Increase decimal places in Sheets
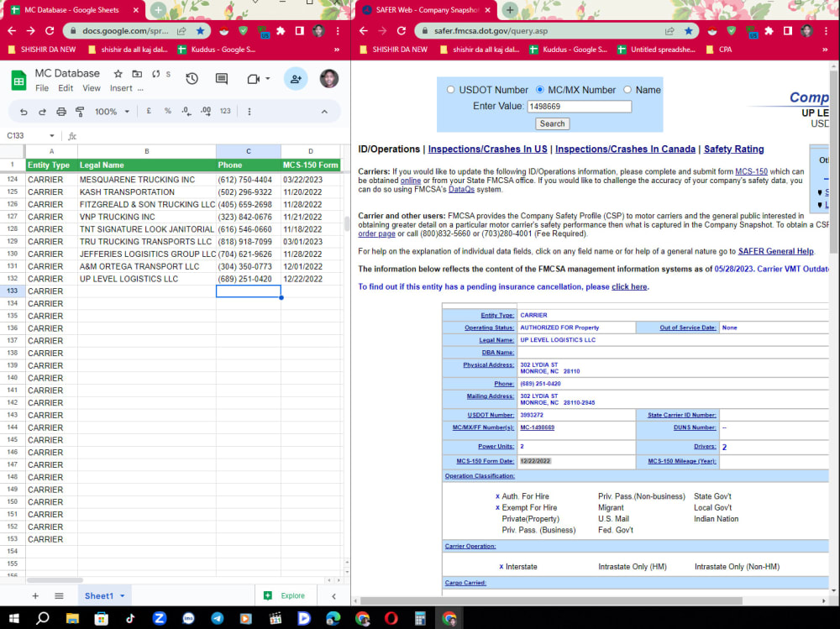The height and width of the screenshot is (629, 840). coord(206,111)
